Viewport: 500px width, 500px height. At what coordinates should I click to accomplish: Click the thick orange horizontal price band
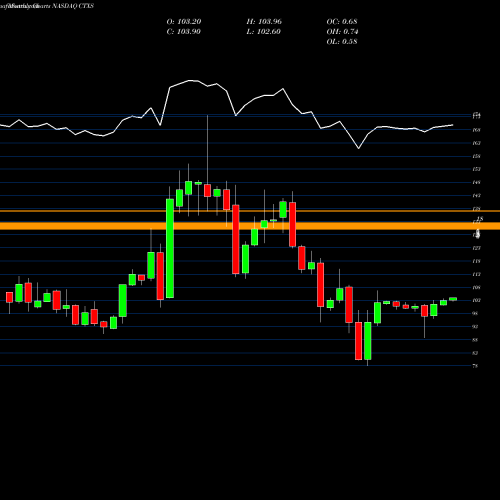250,226
